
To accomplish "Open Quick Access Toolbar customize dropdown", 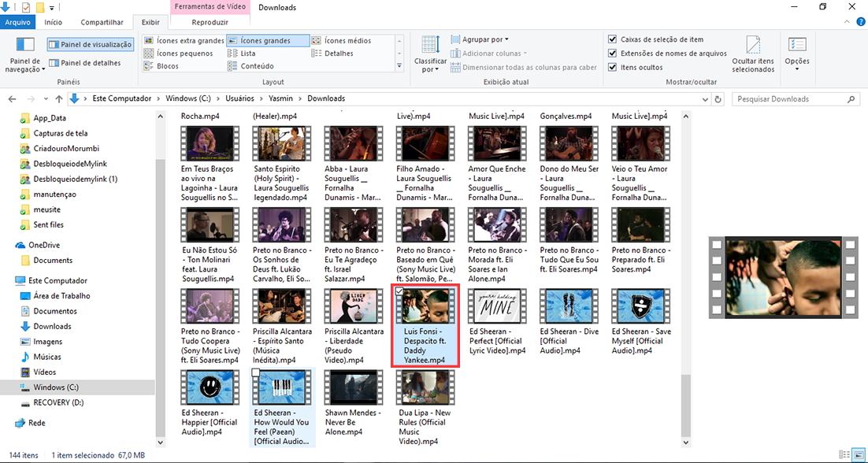I will tap(52, 8).
